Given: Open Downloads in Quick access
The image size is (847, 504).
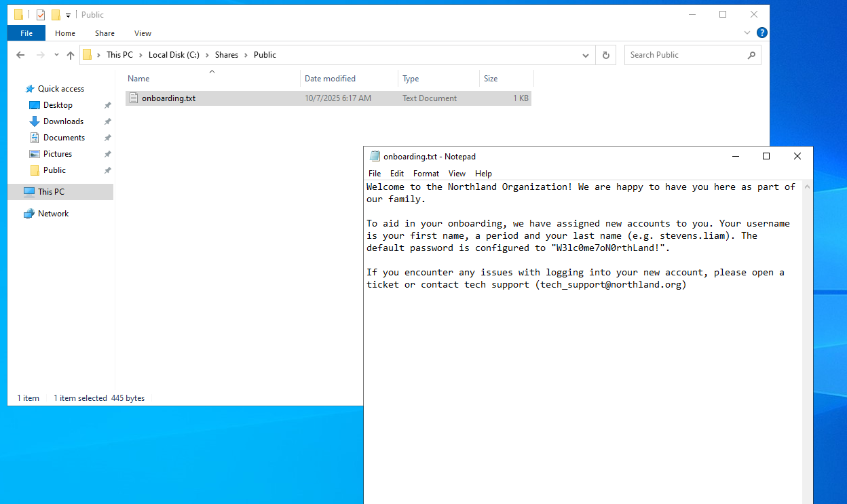Looking at the screenshot, I should [x=63, y=121].
